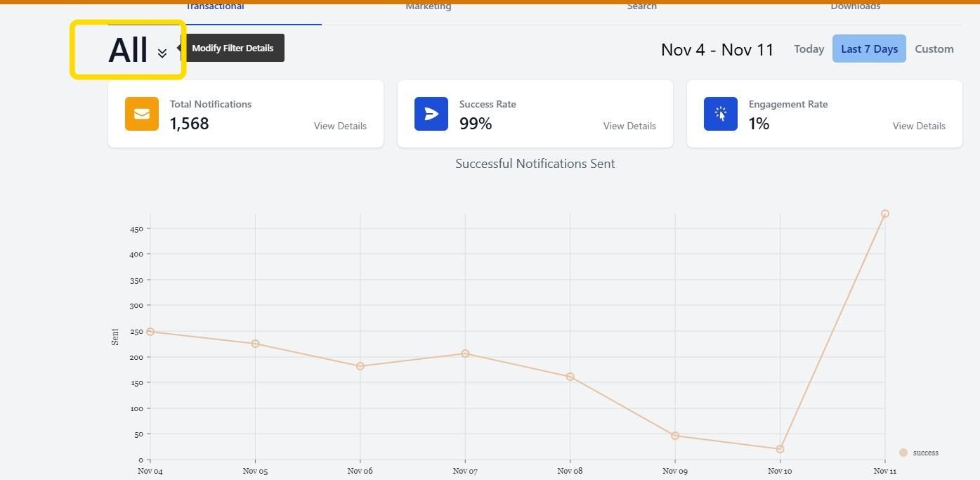Viewport: 980px width, 480px height.
Task: Click the Nov 11 data point
Action: coord(884,214)
